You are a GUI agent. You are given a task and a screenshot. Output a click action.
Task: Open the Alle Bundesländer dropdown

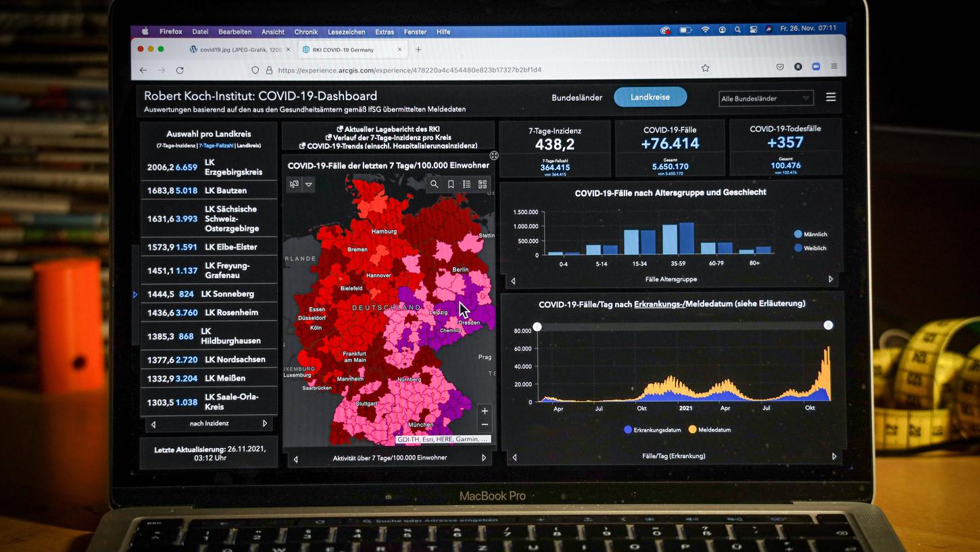pos(766,99)
